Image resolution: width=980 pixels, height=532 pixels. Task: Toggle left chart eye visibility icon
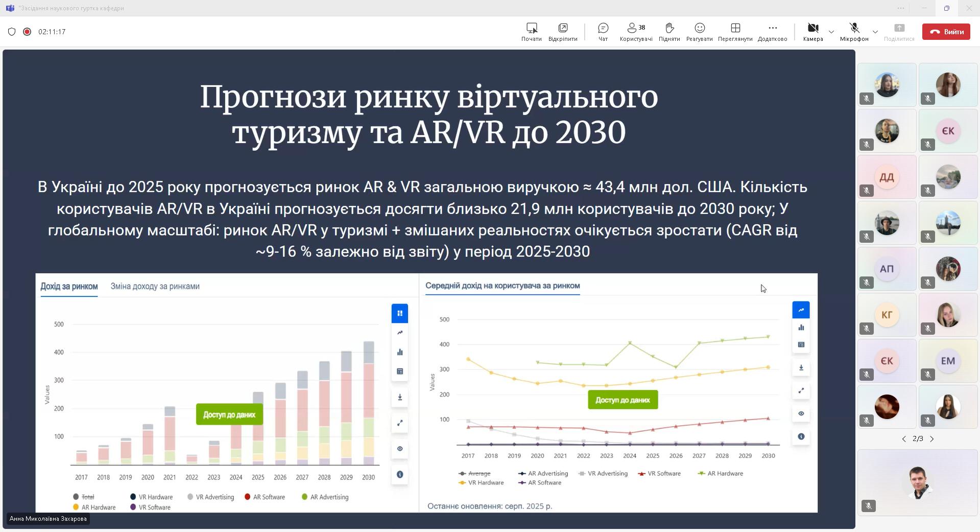[400, 449]
